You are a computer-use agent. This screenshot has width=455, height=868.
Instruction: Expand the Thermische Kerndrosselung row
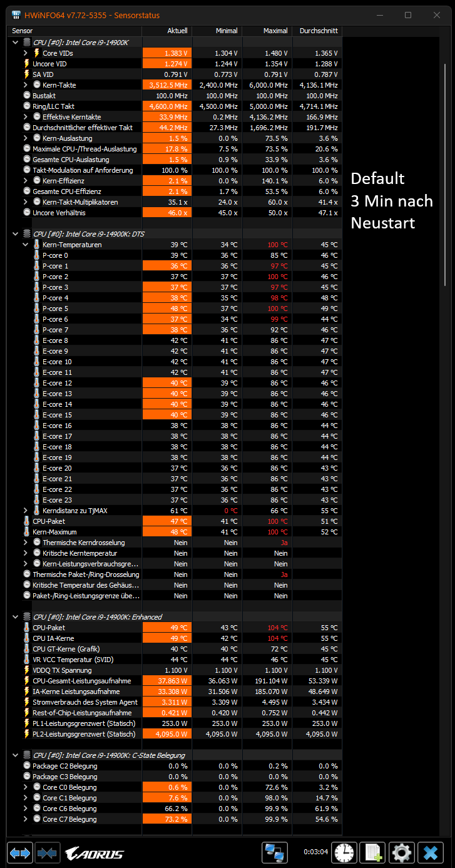(26, 543)
